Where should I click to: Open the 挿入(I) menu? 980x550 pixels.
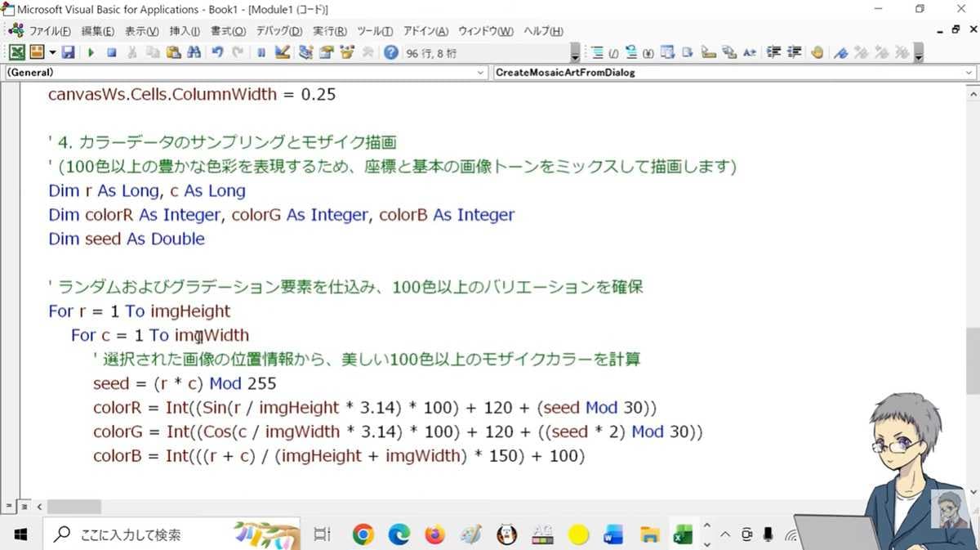click(185, 31)
